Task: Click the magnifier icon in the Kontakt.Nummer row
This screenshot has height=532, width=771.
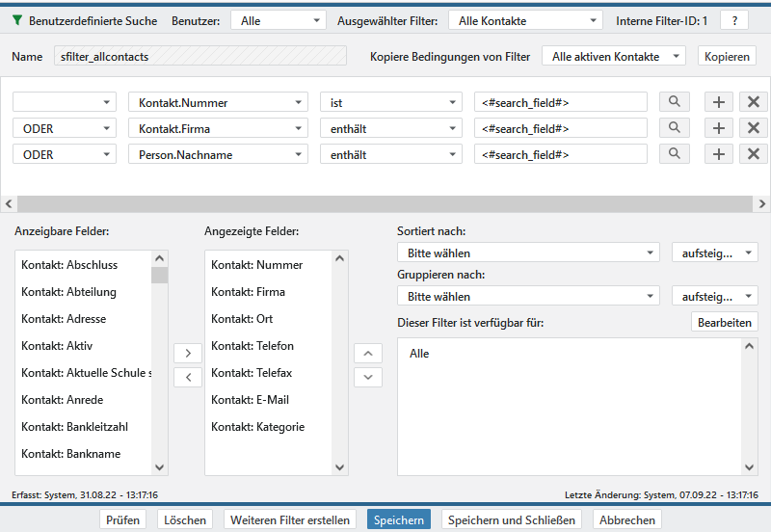Action: (675, 102)
